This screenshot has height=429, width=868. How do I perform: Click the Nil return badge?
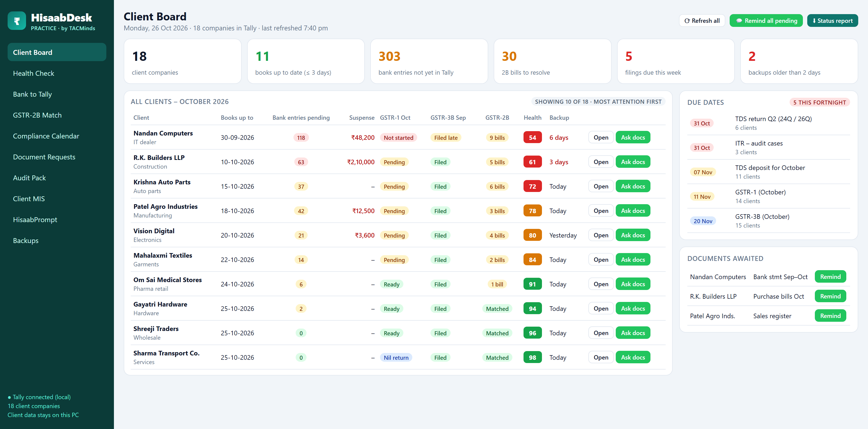(x=396, y=358)
